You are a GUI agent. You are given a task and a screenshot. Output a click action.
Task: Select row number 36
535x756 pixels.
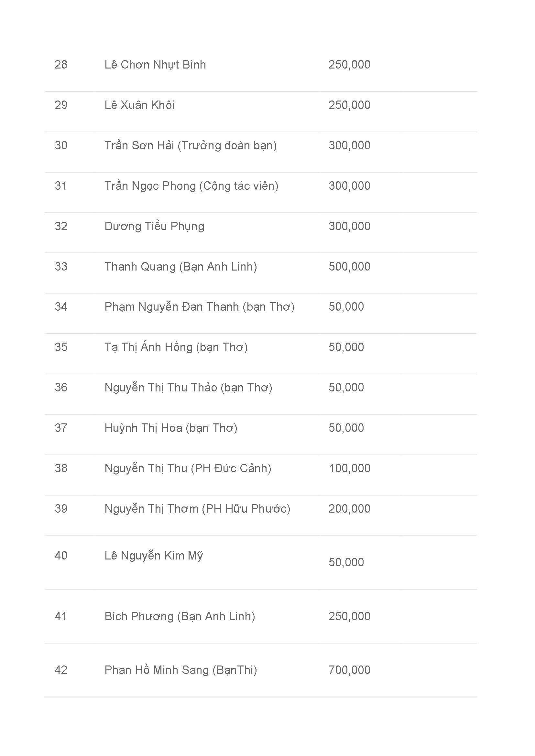[61, 388]
